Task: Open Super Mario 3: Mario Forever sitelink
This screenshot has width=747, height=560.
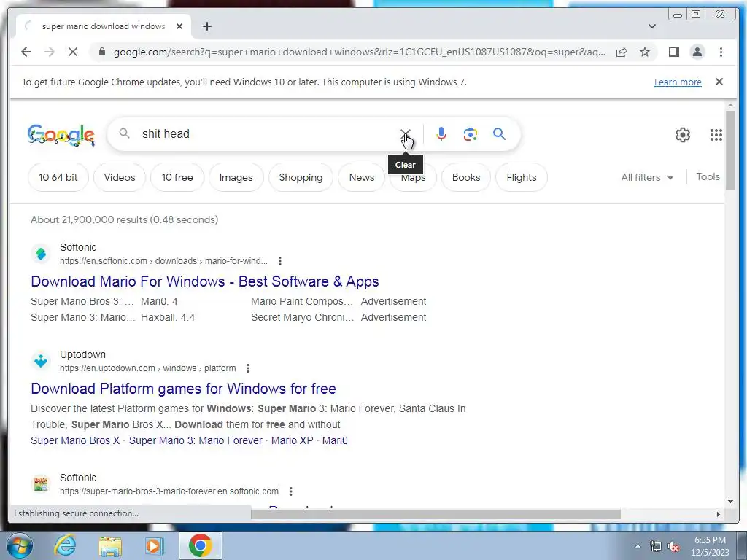Action: tap(196, 440)
